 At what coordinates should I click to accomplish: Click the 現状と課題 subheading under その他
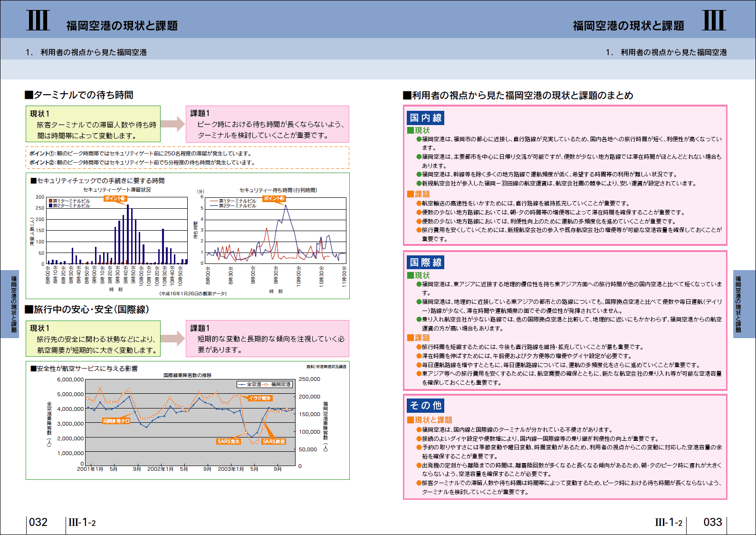430,420
